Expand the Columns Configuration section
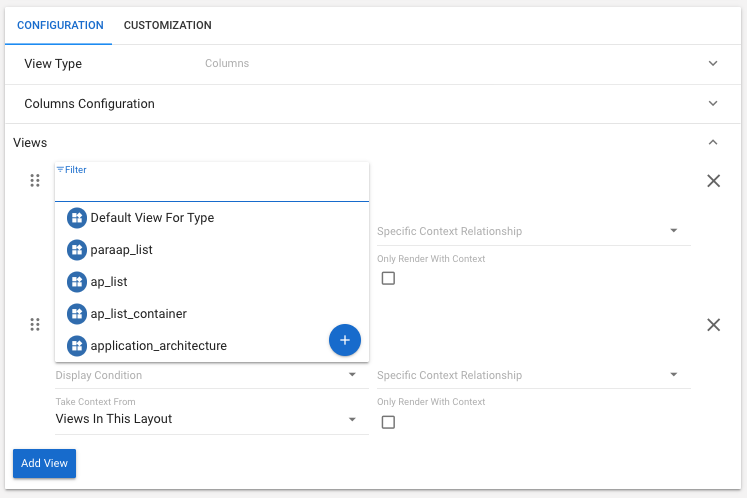 pyautogui.click(x=713, y=104)
